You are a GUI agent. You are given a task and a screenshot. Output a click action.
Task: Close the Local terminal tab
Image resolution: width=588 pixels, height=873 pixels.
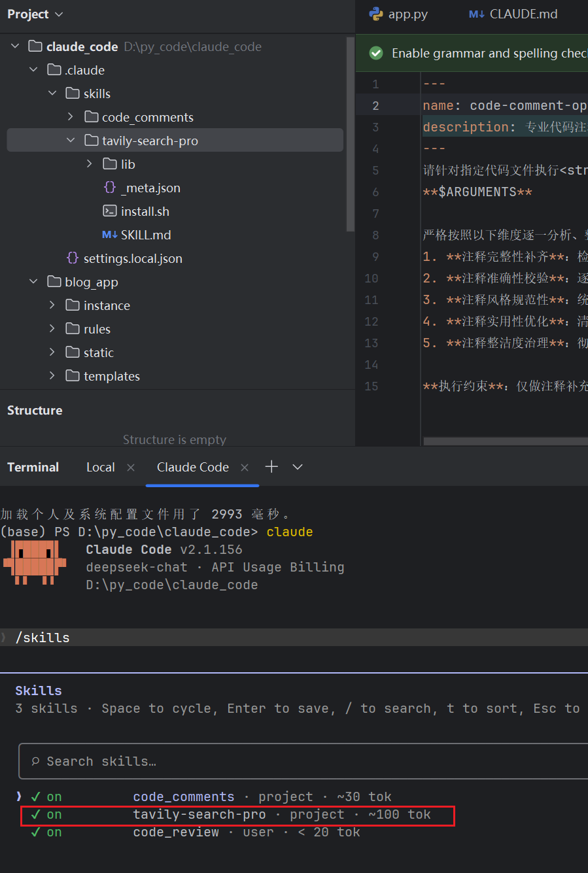click(x=131, y=467)
